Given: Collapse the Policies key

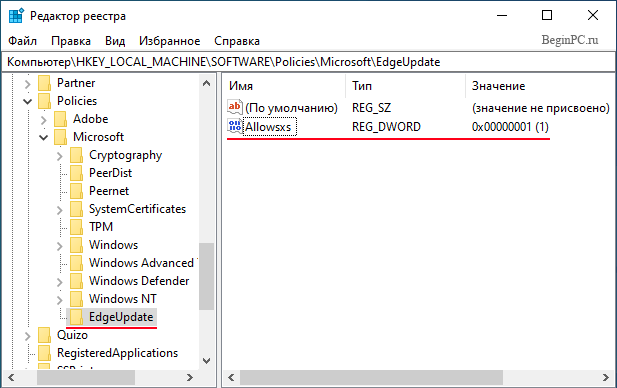Looking at the screenshot, I should [x=28, y=102].
